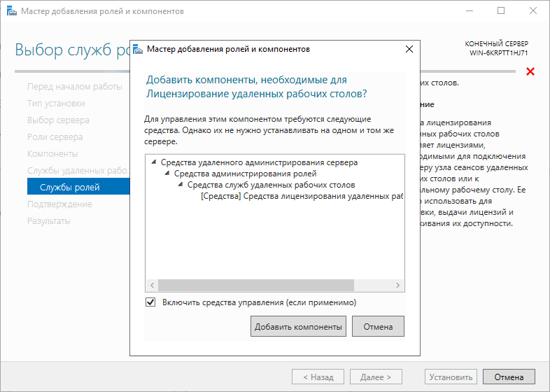
Task: Click the 'Установить' button
Action: (451, 377)
